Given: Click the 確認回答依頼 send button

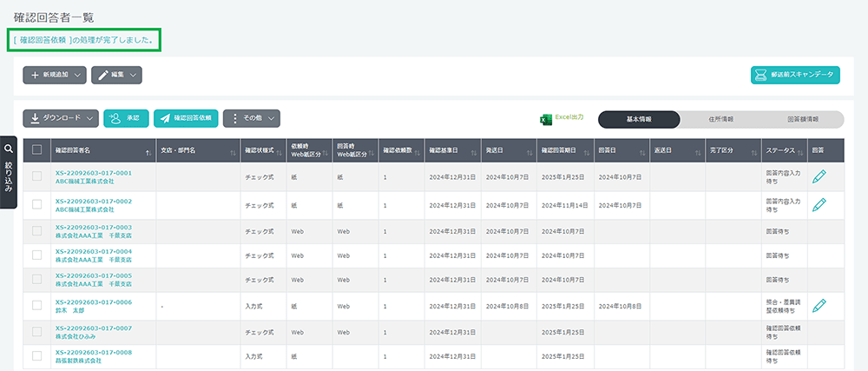Looking at the screenshot, I should pos(186,118).
